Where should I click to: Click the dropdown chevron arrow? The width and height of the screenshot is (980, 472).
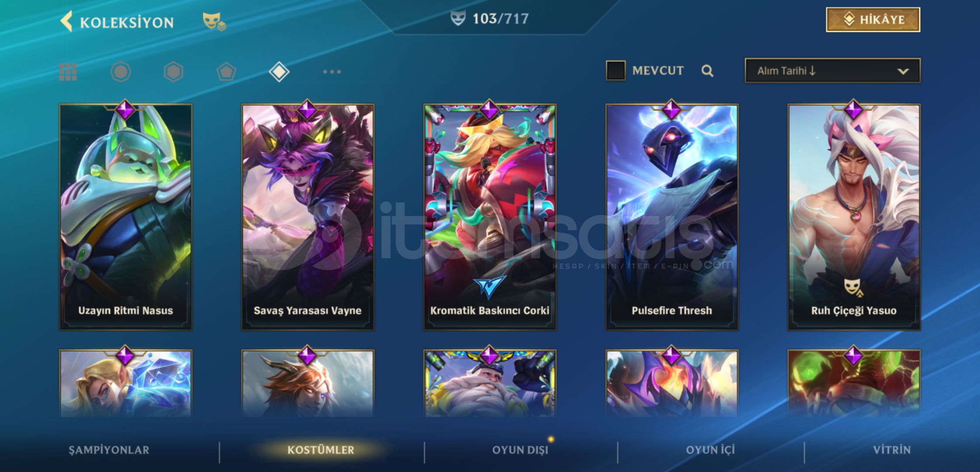903,71
